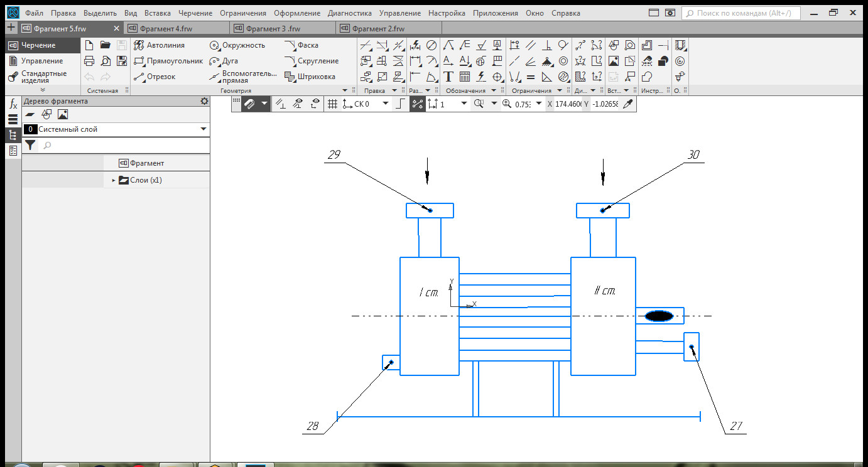Toggle the grid display button
Image resolution: width=868 pixels, height=467 pixels.
[x=334, y=104]
